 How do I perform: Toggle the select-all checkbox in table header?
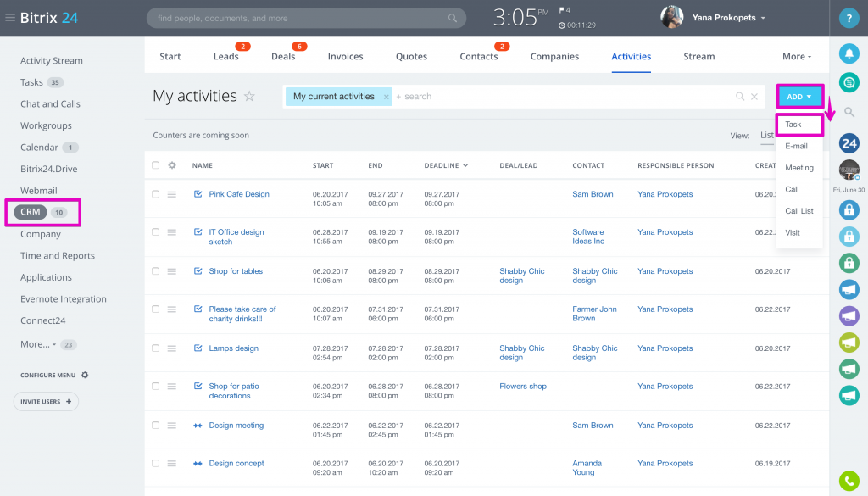pyautogui.click(x=156, y=165)
